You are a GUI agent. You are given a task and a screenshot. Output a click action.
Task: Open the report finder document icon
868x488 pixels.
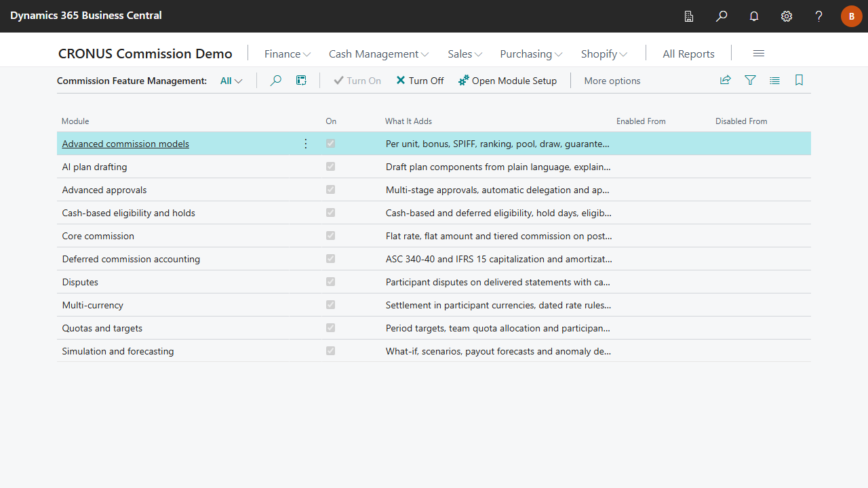pos(689,16)
